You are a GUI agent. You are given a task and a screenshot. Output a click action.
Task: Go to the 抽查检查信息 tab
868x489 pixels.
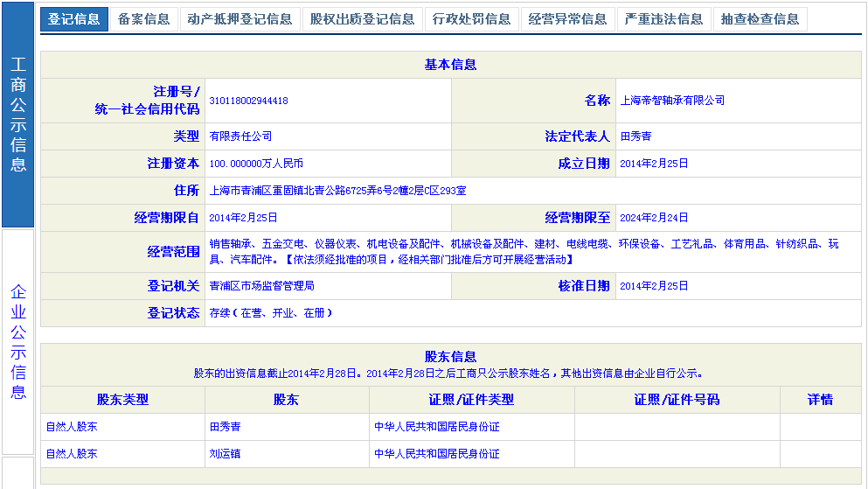(760, 19)
